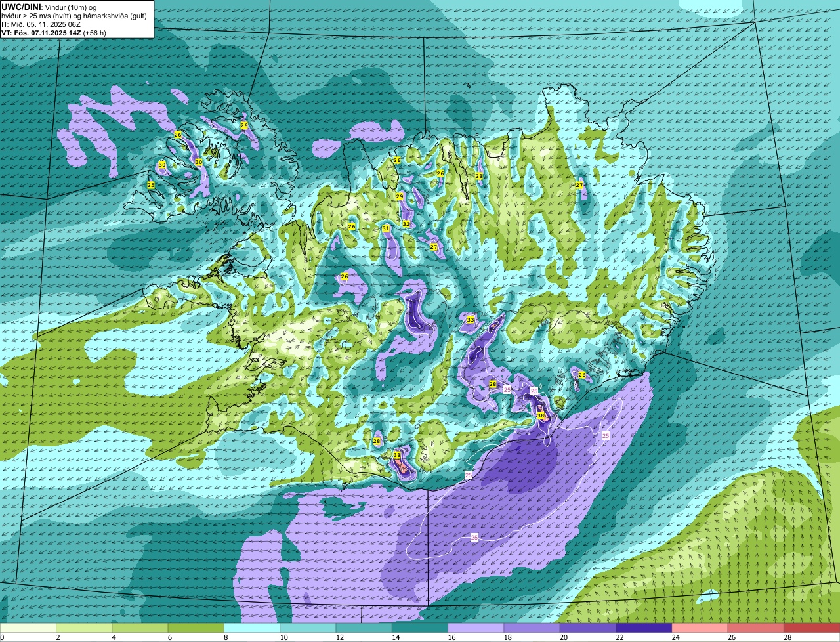Click the legend tick label '20'
Screen dimensions: 840x642
(x=563, y=637)
